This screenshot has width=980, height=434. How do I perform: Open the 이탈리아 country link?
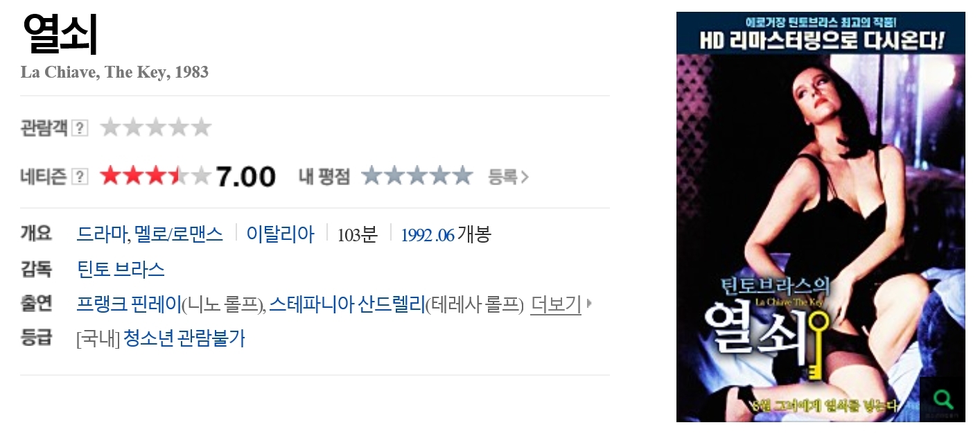click(280, 234)
